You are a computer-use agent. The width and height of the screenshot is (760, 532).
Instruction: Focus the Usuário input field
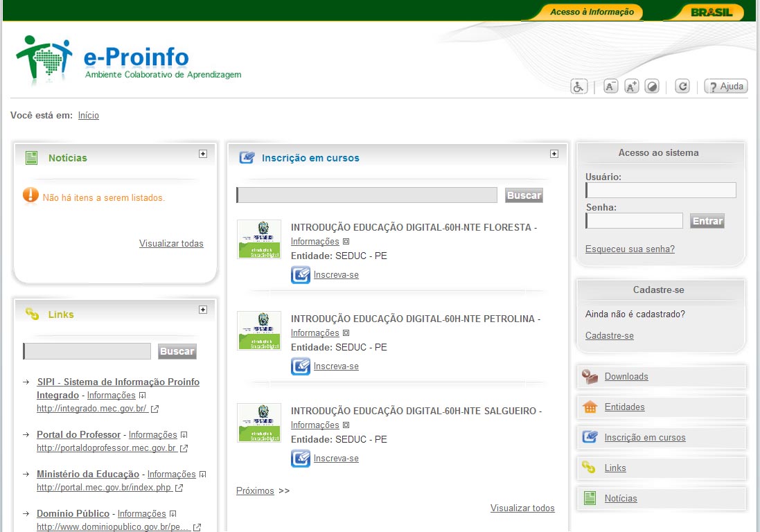pos(661,190)
